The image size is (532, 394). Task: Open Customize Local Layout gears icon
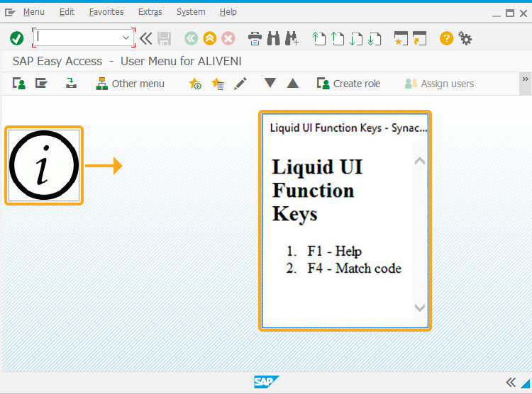click(x=465, y=38)
